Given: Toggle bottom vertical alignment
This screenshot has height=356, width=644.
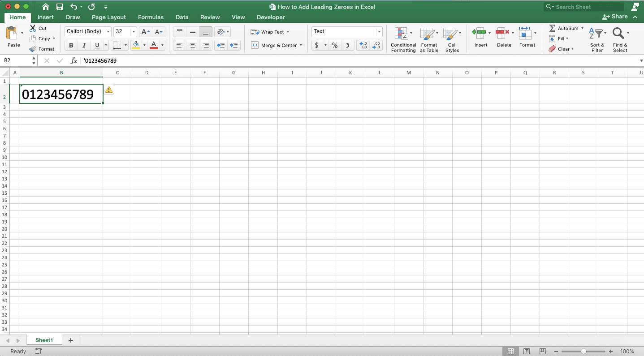Looking at the screenshot, I should (x=206, y=31).
